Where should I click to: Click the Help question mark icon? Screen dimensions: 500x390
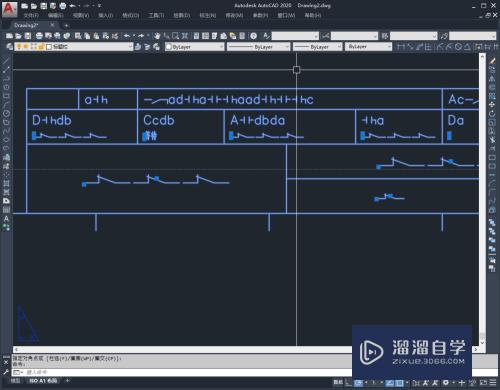coord(254,36)
